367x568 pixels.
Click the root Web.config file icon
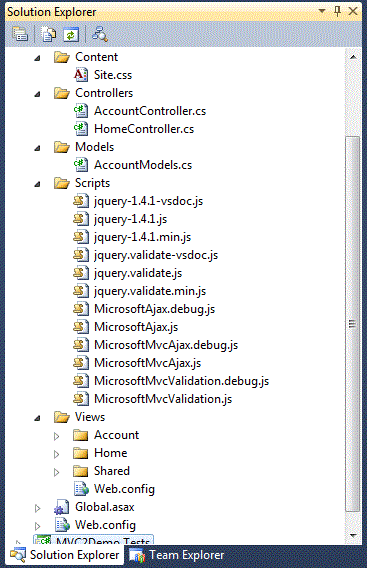point(62,525)
